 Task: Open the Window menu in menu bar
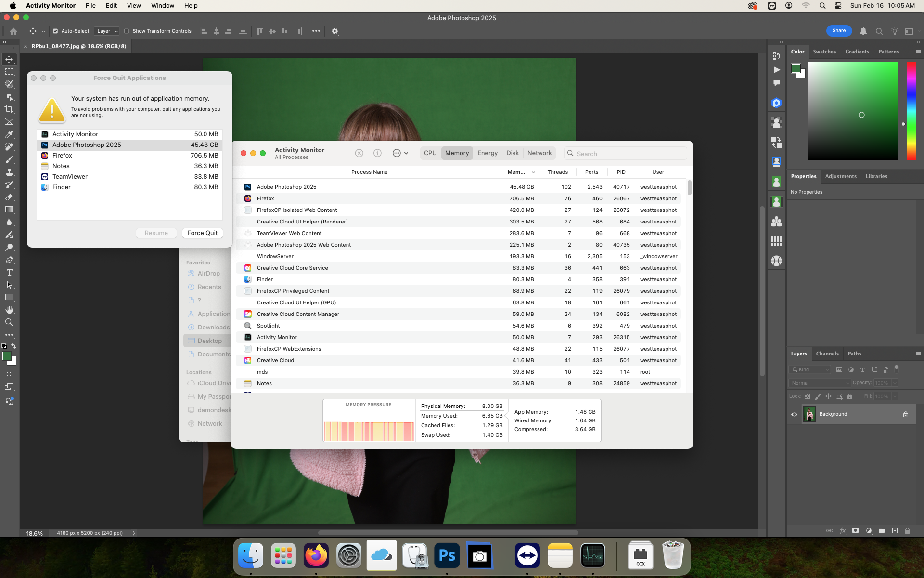(x=163, y=6)
